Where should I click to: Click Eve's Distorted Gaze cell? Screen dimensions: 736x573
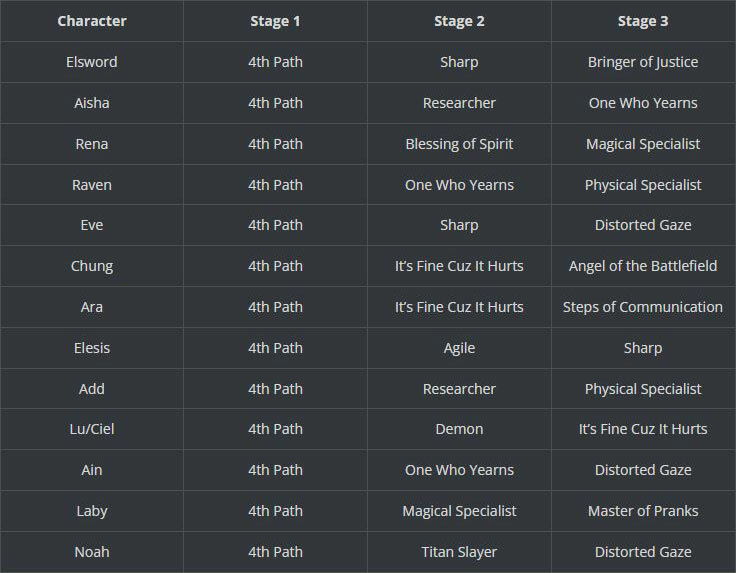click(x=643, y=225)
